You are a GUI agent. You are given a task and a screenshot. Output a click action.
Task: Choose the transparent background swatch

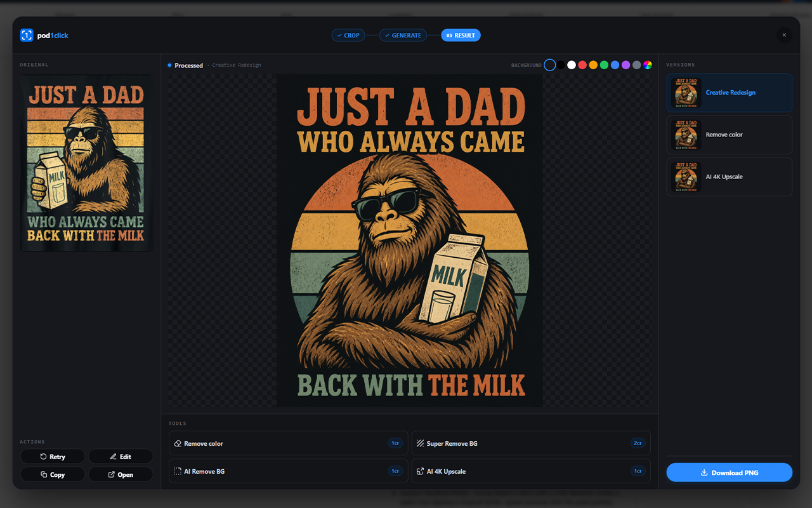550,65
